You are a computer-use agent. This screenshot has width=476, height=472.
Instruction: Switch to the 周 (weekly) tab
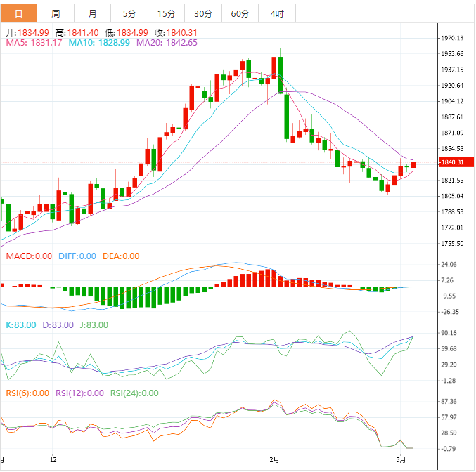pyautogui.click(x=56, y=14)
